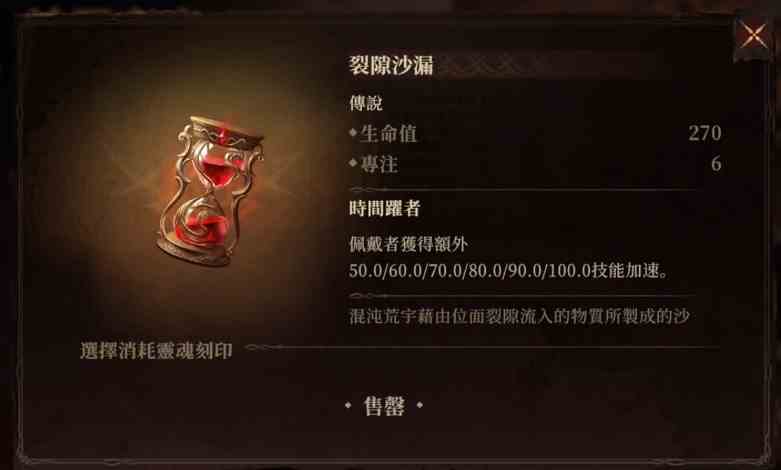The height and width of the screenshot is (470, 781).
Task: Select the 售罄 sold-out button
Action: (x=384, y=406)
